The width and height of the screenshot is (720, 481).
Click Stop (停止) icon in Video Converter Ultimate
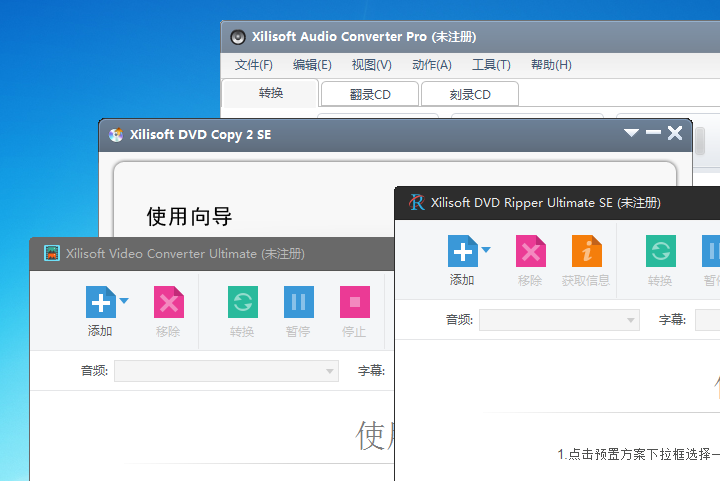(x=355, y=302)
